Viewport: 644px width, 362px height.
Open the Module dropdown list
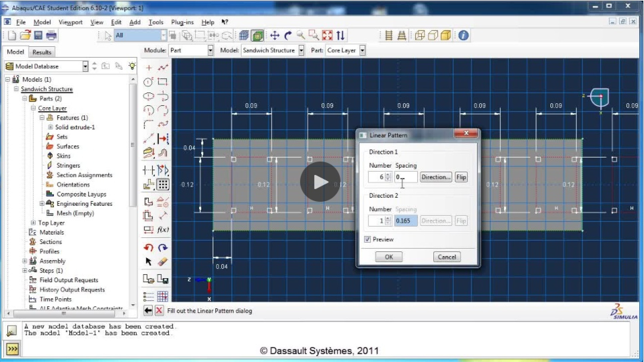point(210,50)
